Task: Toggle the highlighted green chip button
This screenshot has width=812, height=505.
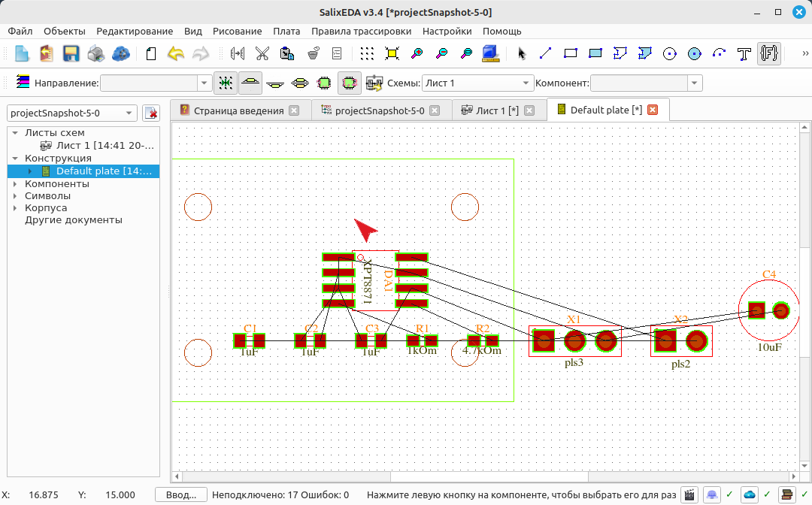Action: pos(350,83)
